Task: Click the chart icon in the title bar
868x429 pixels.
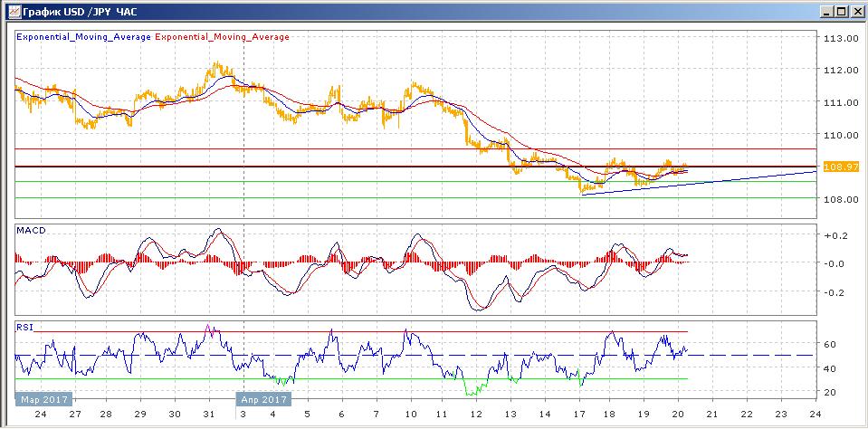Action: (13, 12)
